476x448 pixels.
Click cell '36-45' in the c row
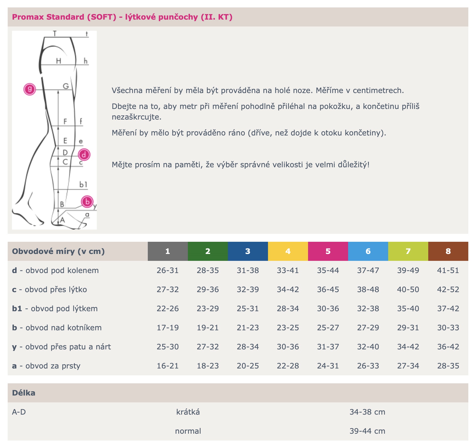328,289
